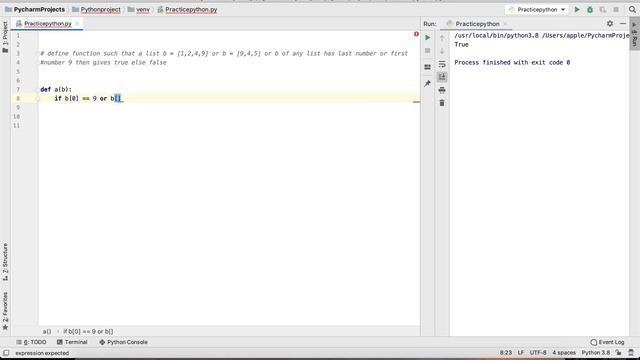Click the up-arrow icon beside the run output

coord(442,38)
